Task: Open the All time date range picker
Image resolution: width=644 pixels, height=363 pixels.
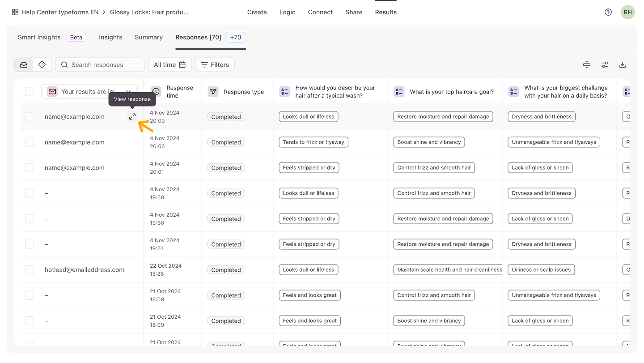Action: (170, 65)
